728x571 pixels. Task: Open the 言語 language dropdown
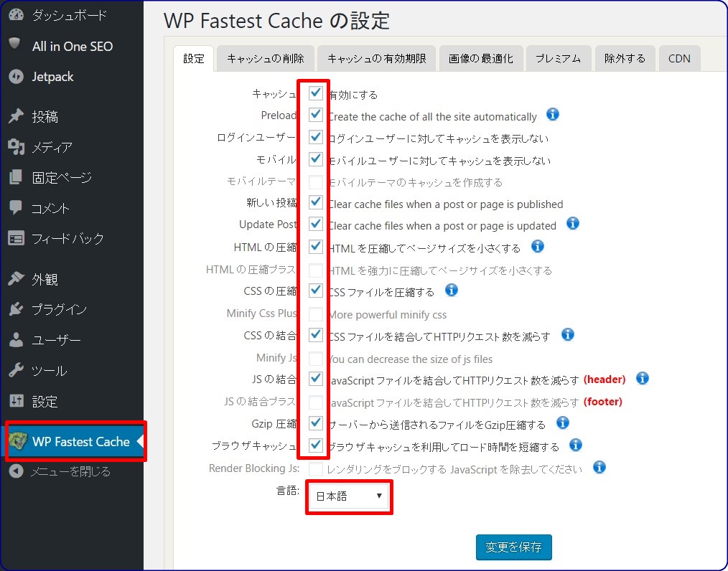click(349, 496)
